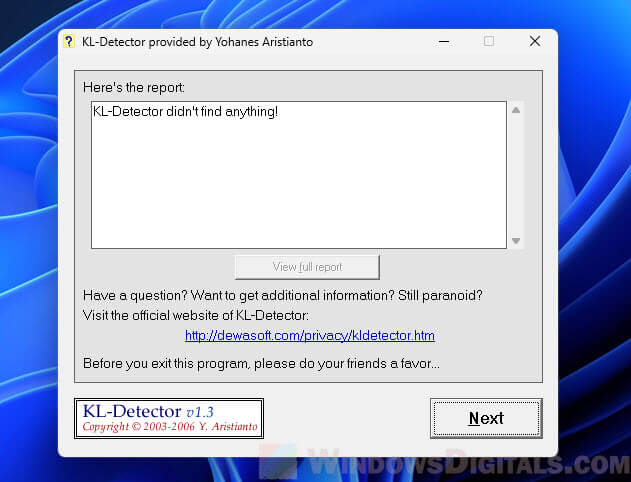Click the report scrollbar down arrow
This screenshot has width=631, height=482.
coord(516,241)
